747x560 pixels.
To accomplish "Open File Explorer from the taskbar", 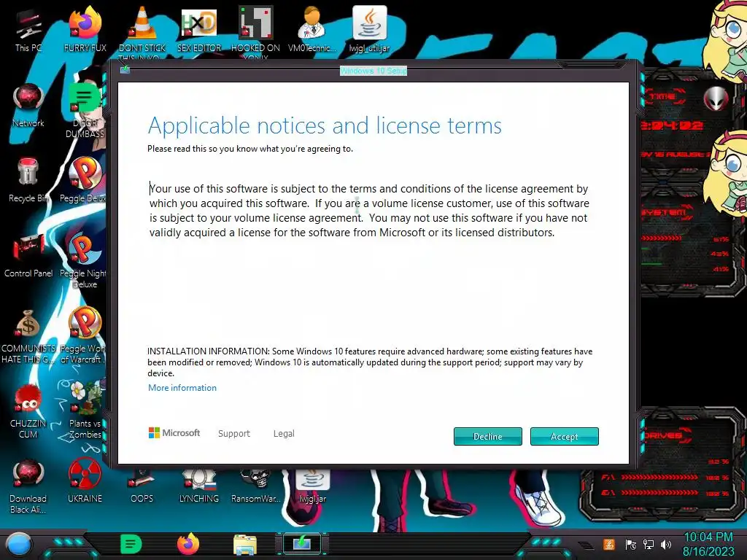I will click(x=245, y=544).
